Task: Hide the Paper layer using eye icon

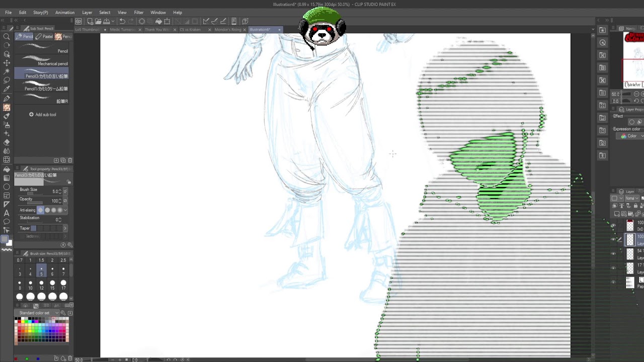Action: pos(613,283)
